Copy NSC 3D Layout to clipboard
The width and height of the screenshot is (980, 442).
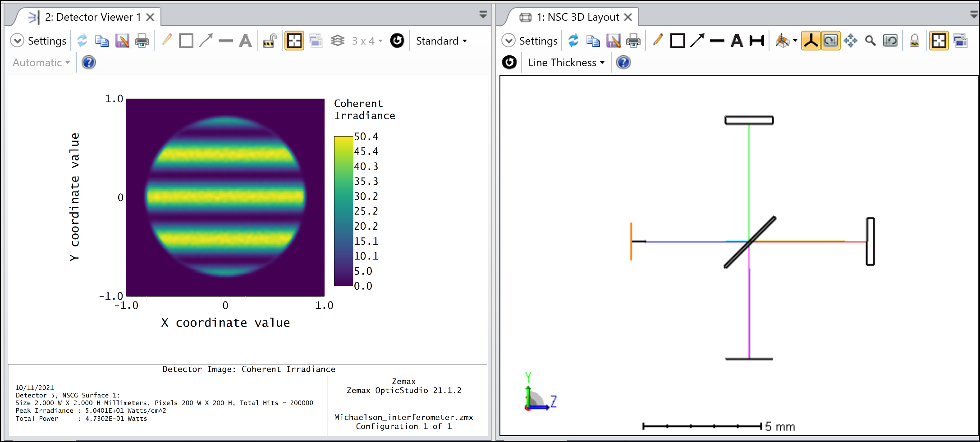click(593, 41)
